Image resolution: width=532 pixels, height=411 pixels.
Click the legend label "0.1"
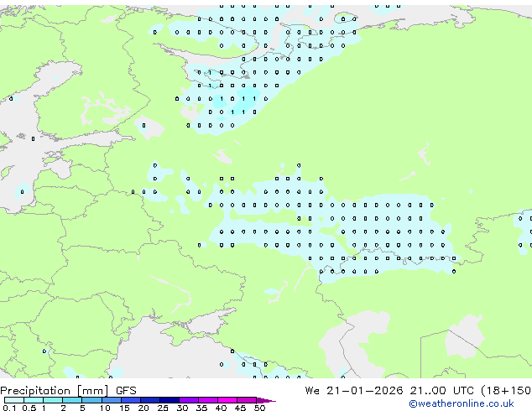point(10,408)
